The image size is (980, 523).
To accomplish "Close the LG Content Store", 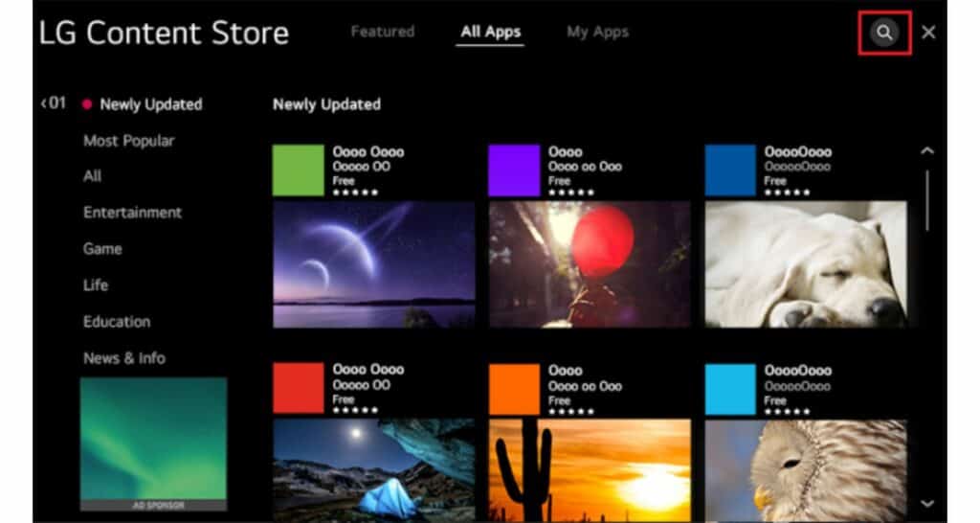I will [x=928, y=33].
